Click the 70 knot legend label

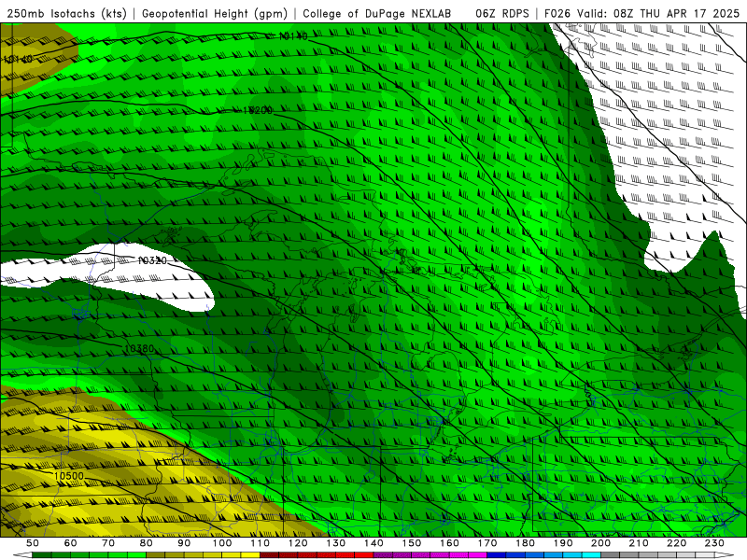coord(108,543)
